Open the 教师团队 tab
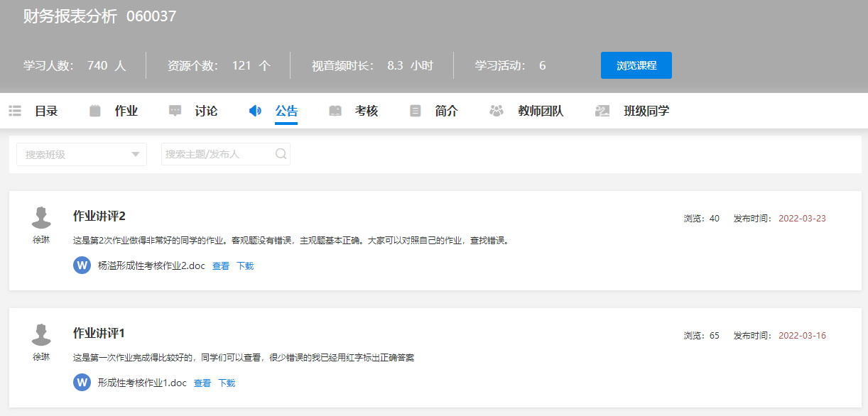Screen dimensions: 868x416 (541, 111)
